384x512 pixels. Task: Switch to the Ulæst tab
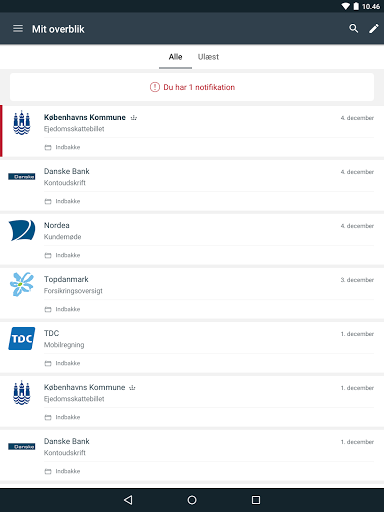208,57
